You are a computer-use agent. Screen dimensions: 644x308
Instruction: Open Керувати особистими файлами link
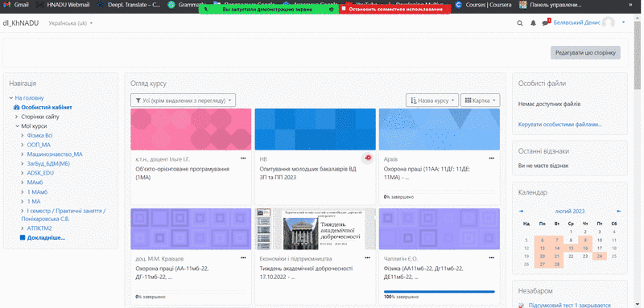(x=559, y=125)
